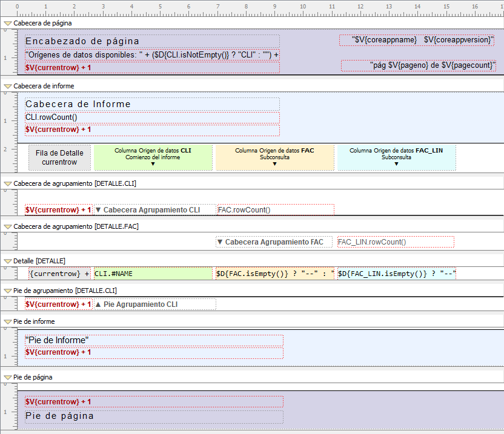
Task: Collapse the Cabecera de informe section triangle
Action: pos(7,86)
